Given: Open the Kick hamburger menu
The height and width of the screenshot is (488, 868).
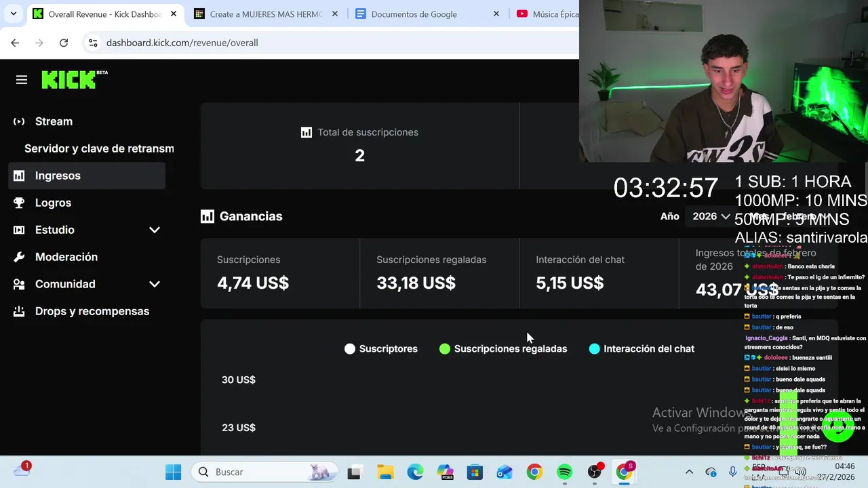Looking at the screenshot, I should click(x=22, y=80).
